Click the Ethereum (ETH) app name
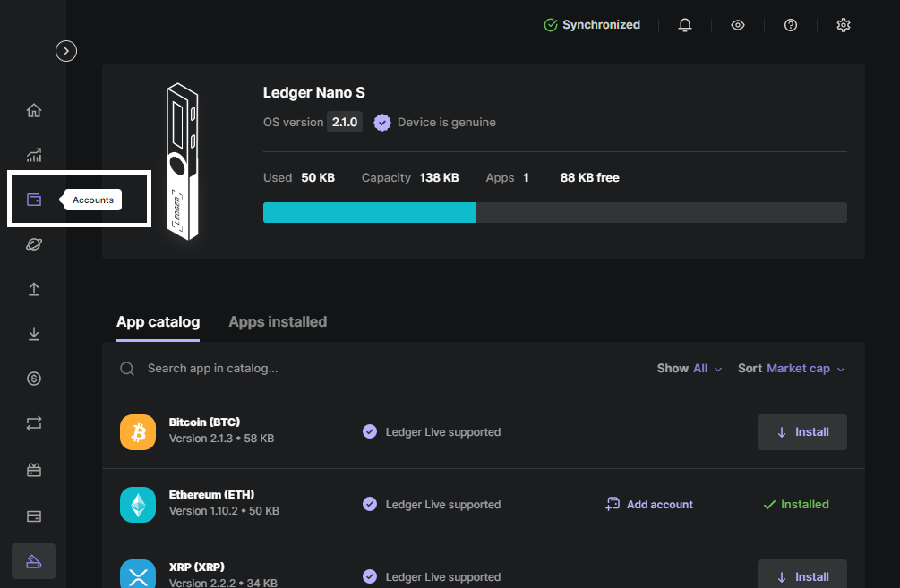 click(x=211, y=494)
